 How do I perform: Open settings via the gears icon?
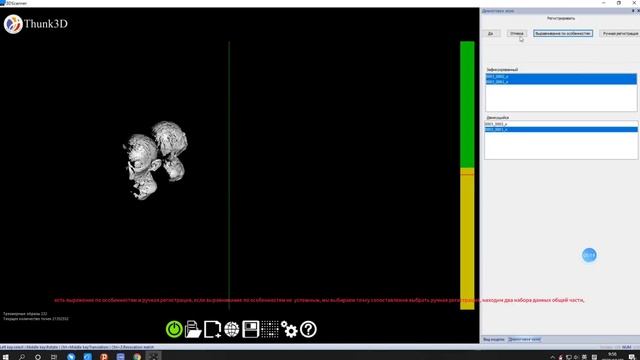[x=289, y=329]
